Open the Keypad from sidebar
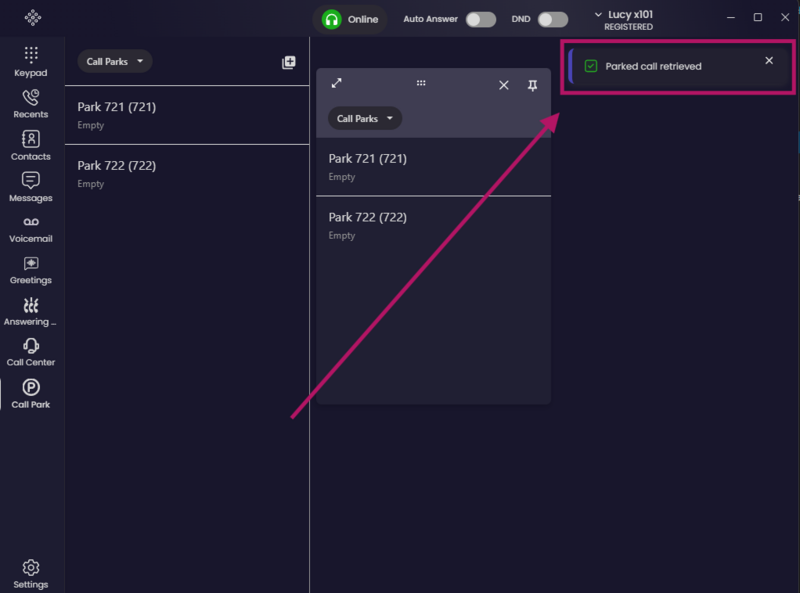Screen dimensions: 800x593 pos(31,62)
